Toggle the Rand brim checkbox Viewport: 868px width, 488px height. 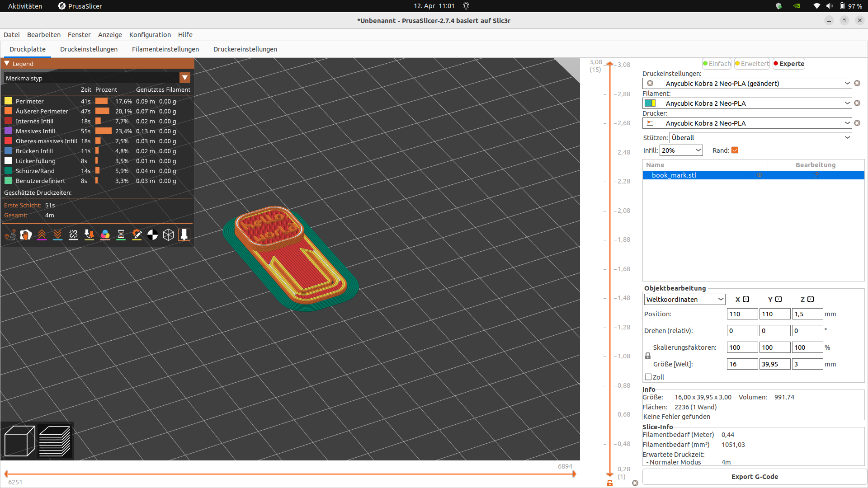tap(735, 150)
